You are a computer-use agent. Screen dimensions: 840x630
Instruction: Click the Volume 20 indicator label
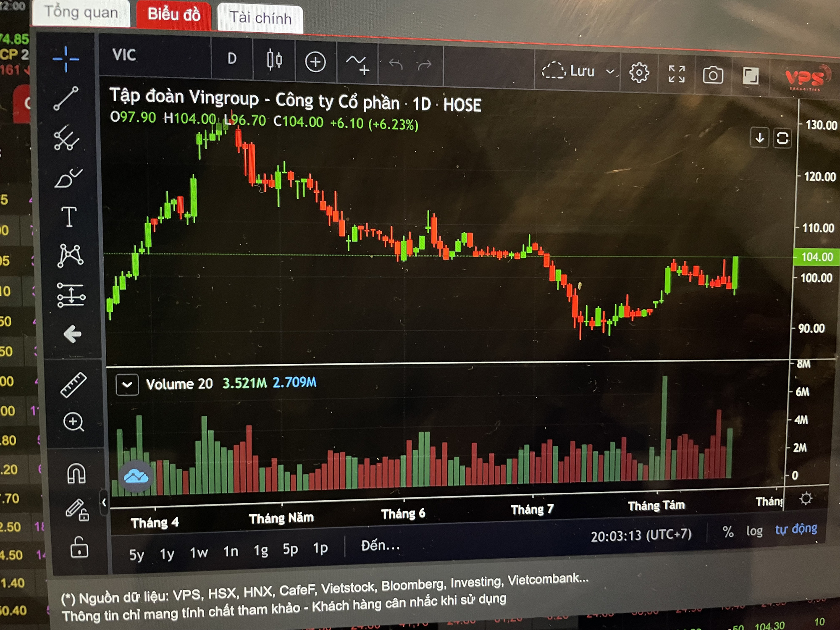point(179,384)
